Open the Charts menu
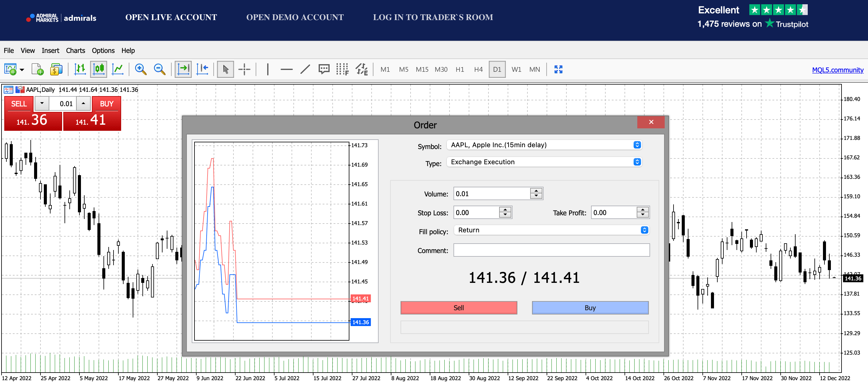The image size is (868, 382). pyautogui.click(x=75, y=50)
